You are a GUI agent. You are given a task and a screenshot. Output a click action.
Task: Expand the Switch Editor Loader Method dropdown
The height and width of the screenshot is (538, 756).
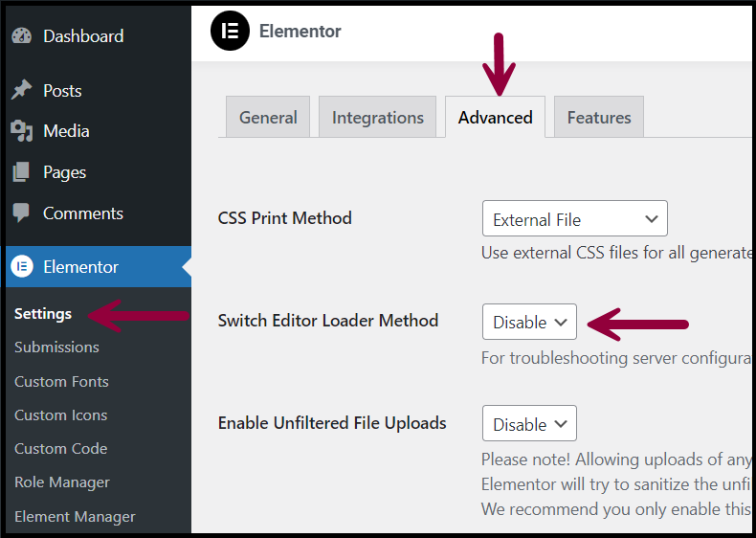tap(529, 322)
